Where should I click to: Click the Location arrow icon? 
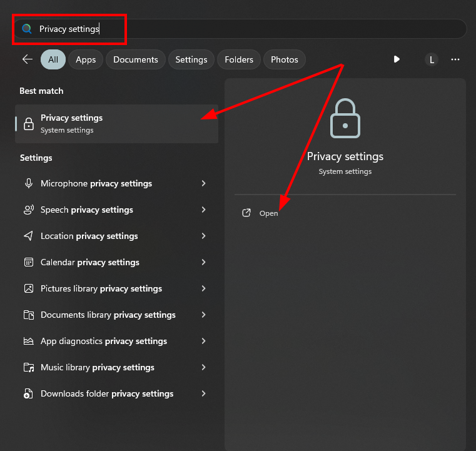click(x=28, y=236)
